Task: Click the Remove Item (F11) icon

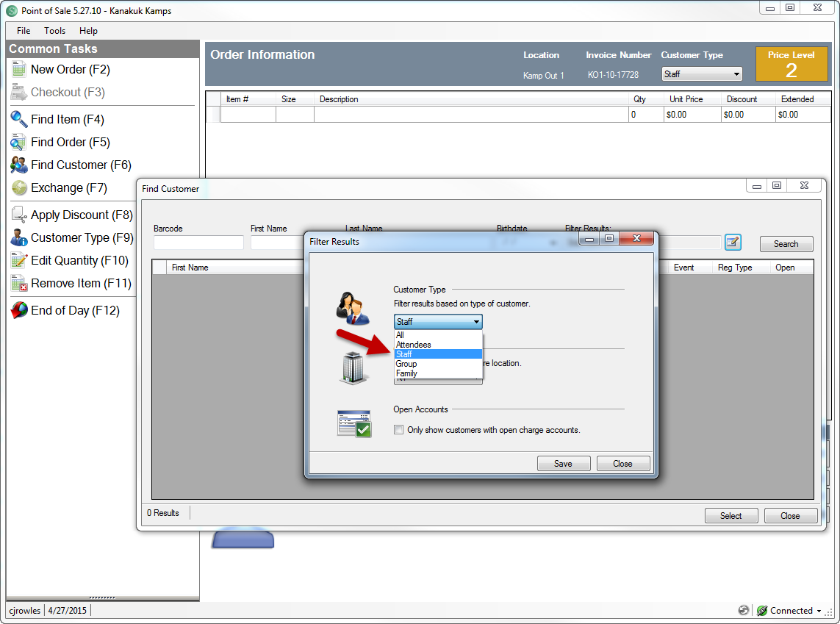Action: tap(19, 284)
